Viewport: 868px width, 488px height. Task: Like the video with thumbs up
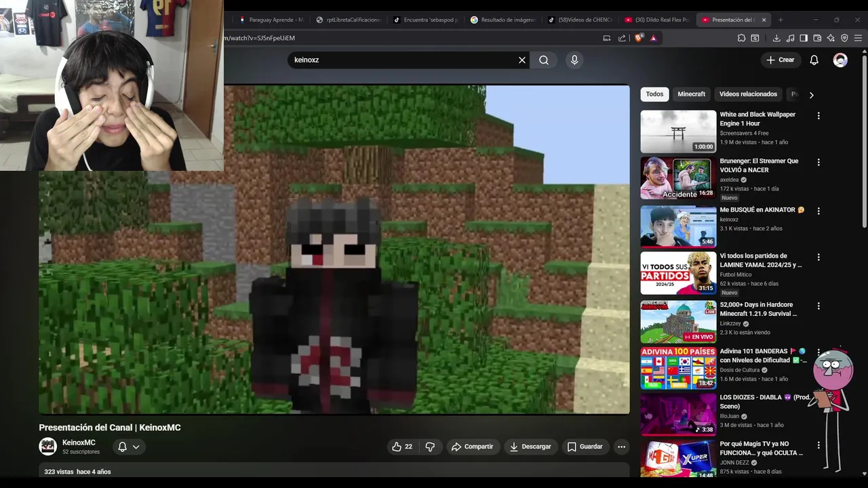402,447
